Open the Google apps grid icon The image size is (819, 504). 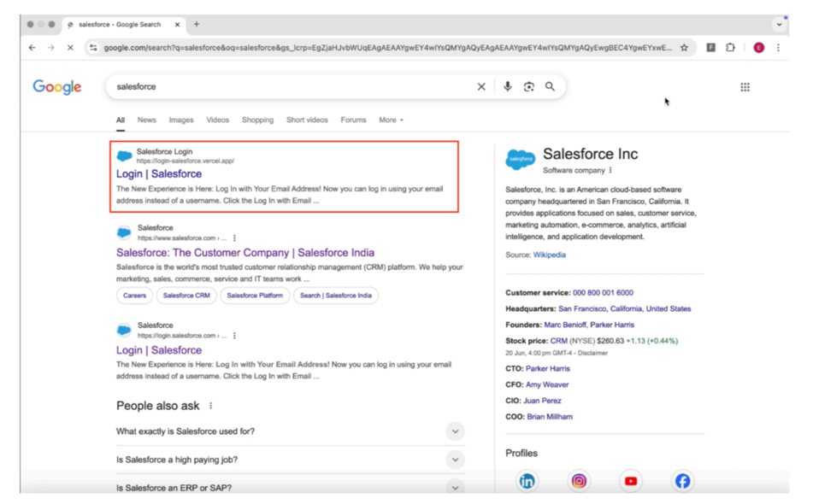(745, 87)
